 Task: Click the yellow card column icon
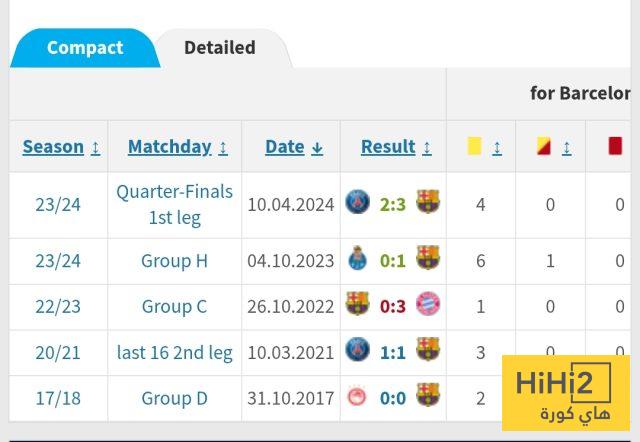pos(474,146)
